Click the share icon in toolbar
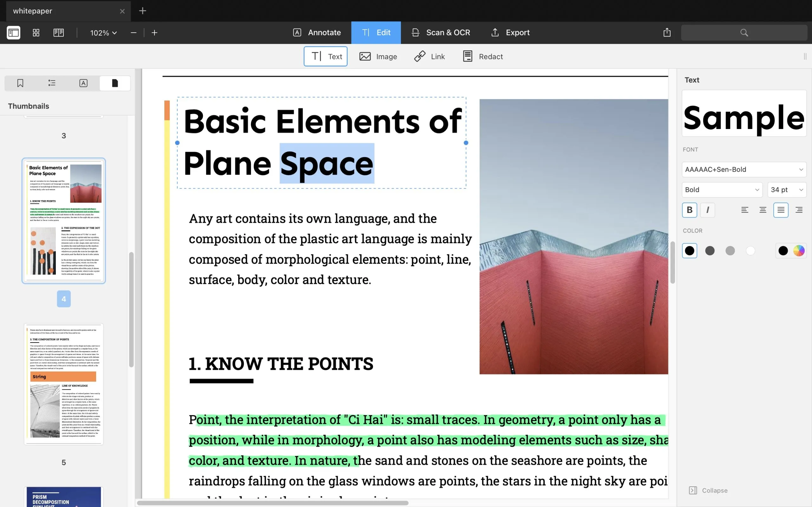The height and width of the screenshot is (507, 812). pos(667,33)
